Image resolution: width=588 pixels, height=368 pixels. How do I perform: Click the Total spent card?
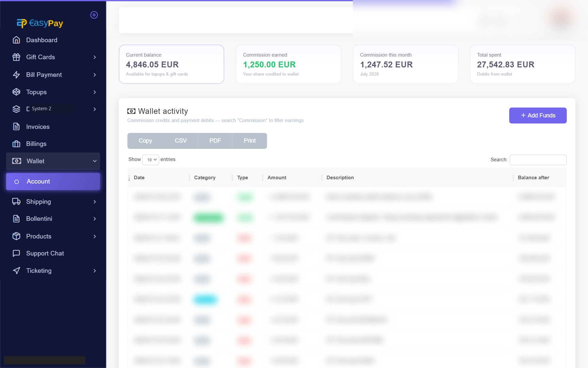point(523,64)
